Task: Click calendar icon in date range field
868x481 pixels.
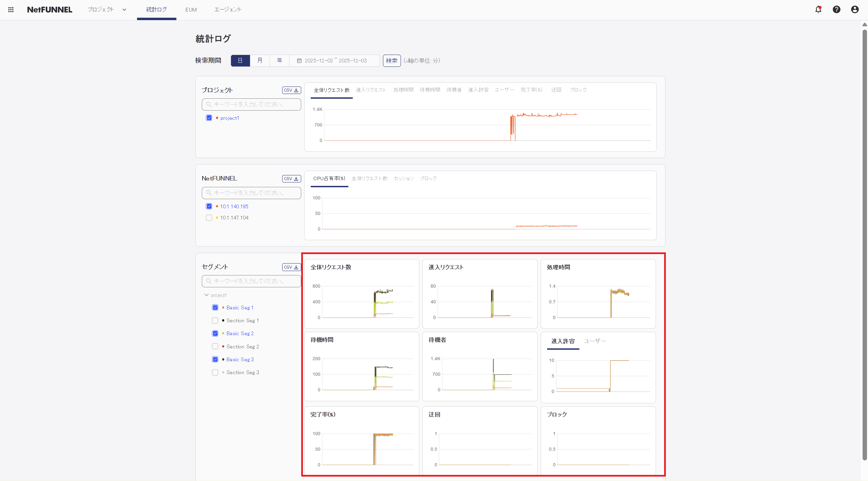Action: click(299, 61)
